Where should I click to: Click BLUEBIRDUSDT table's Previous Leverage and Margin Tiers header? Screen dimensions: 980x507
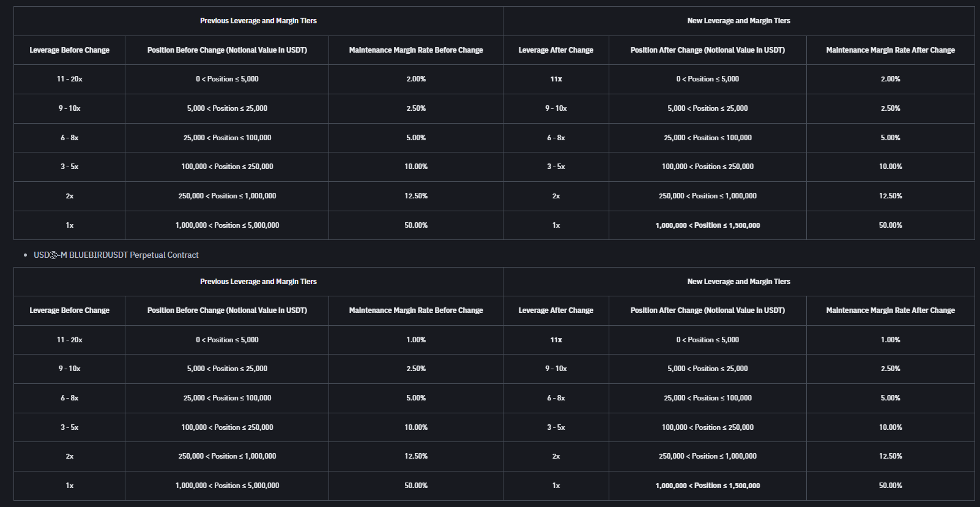(x=258, y=282)
